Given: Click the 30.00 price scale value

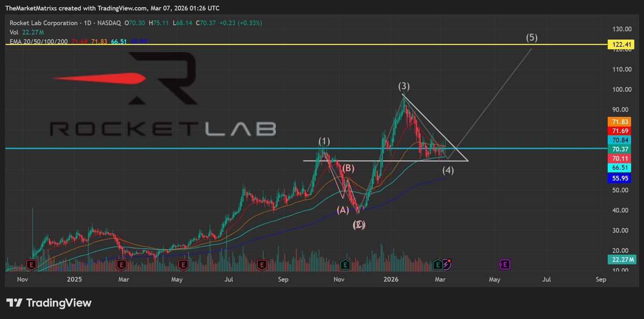Looking at the screenshot, I should 620,230.
